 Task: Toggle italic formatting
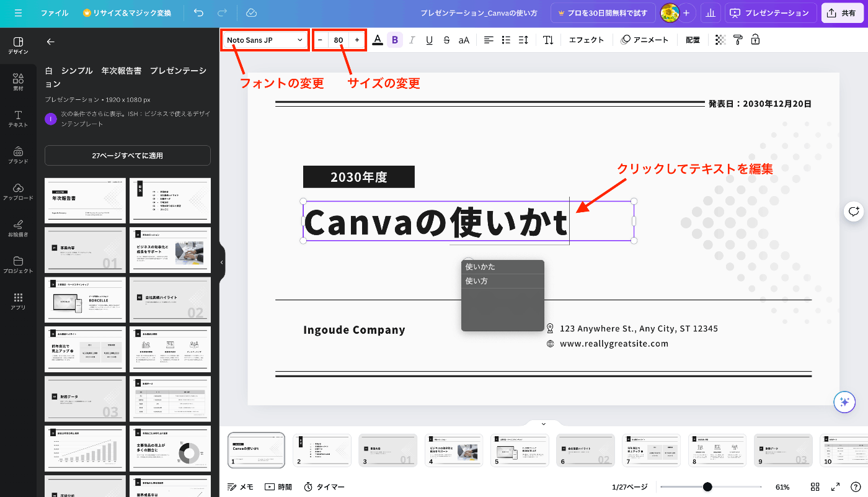[412, 40]
